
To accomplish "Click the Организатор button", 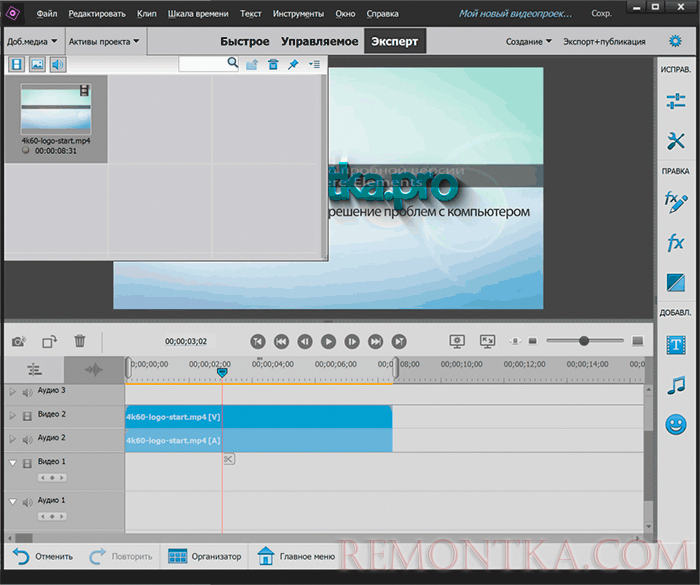I will point(205,557).
